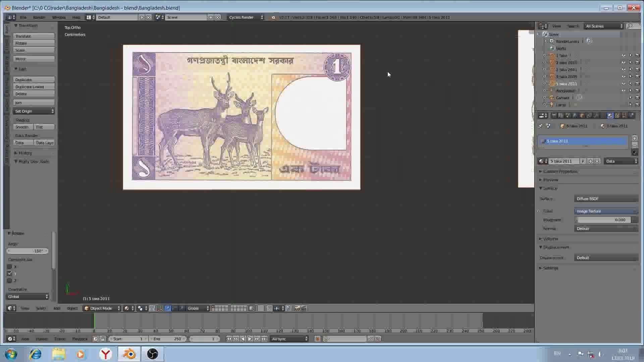Open the Texture properties tab icon
This screenshot has height=362, width=644.
617,116
